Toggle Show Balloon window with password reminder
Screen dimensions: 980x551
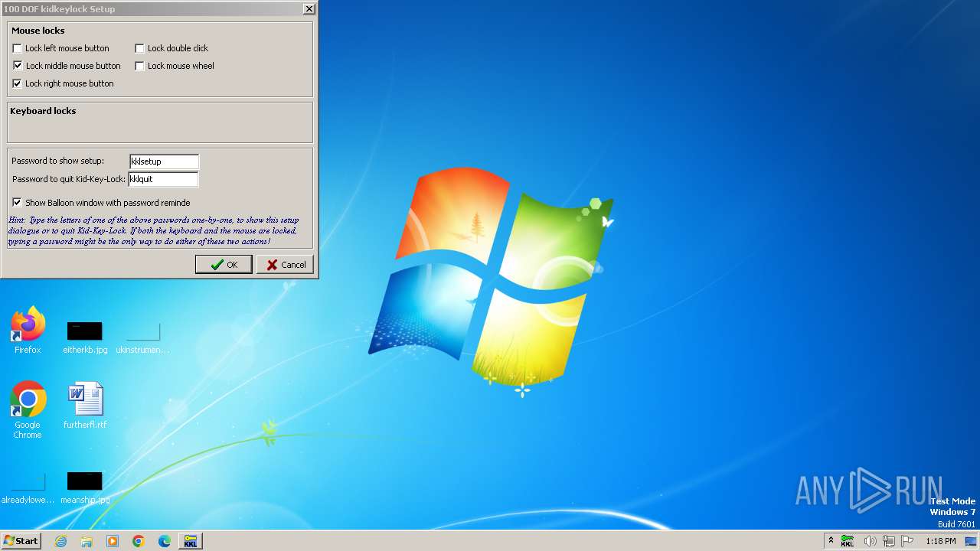click(18, 203)
